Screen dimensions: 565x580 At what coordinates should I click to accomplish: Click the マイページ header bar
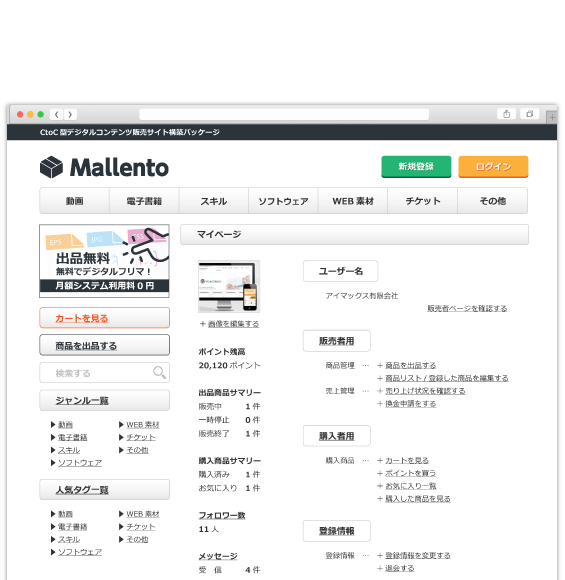point(354,234)
